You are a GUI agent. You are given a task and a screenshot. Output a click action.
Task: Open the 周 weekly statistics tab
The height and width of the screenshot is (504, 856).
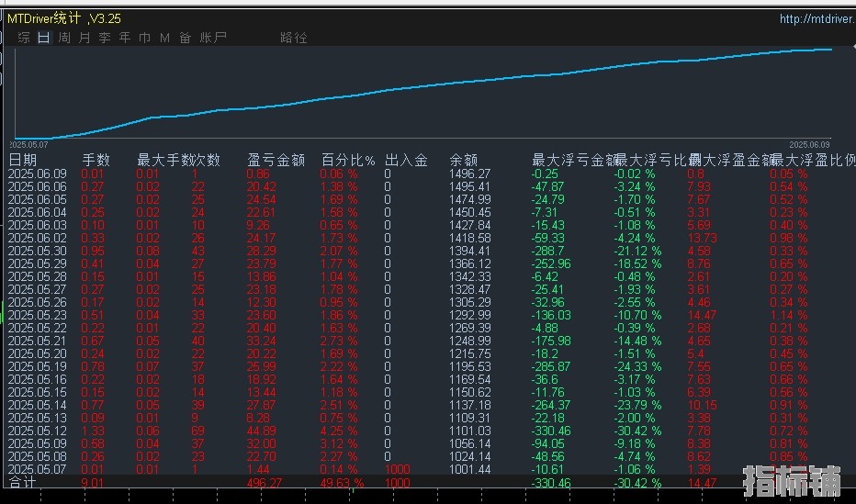[64, 38]
